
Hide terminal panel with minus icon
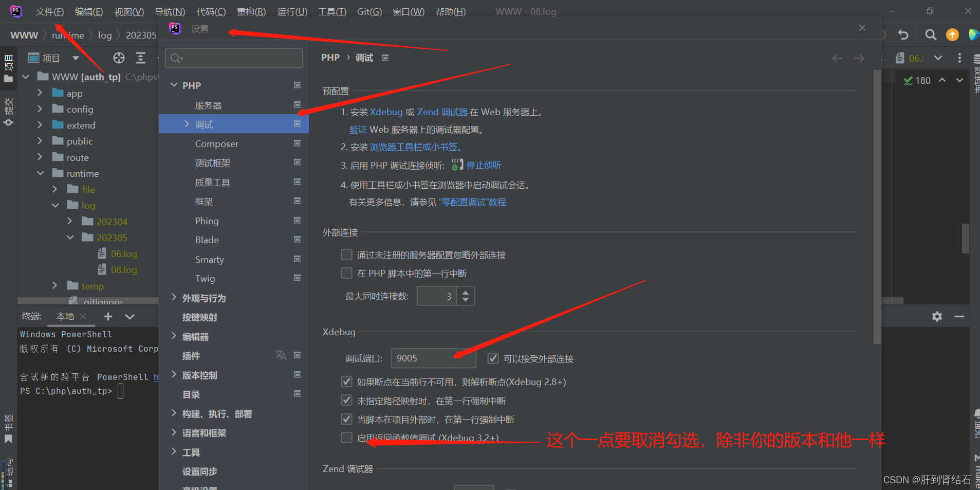pyautogui.click(x=959, y=316)
